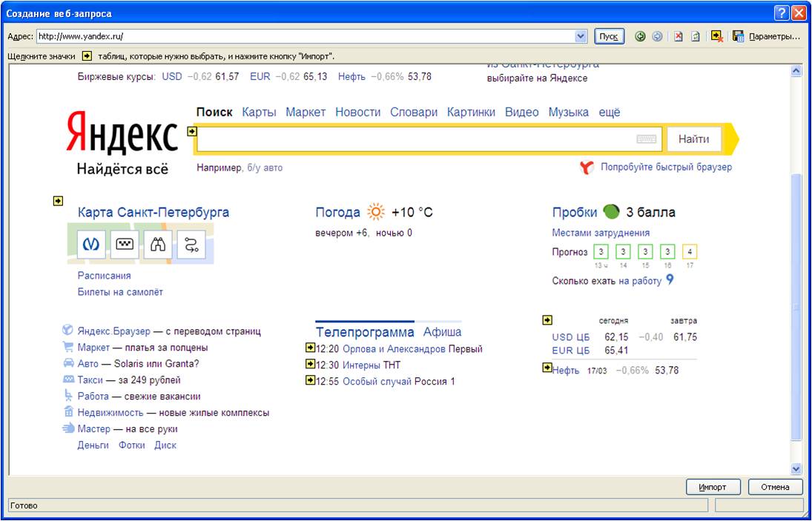
Task: Click the traffic forecast box for 14 hours
Action: (x=623, y=252)
